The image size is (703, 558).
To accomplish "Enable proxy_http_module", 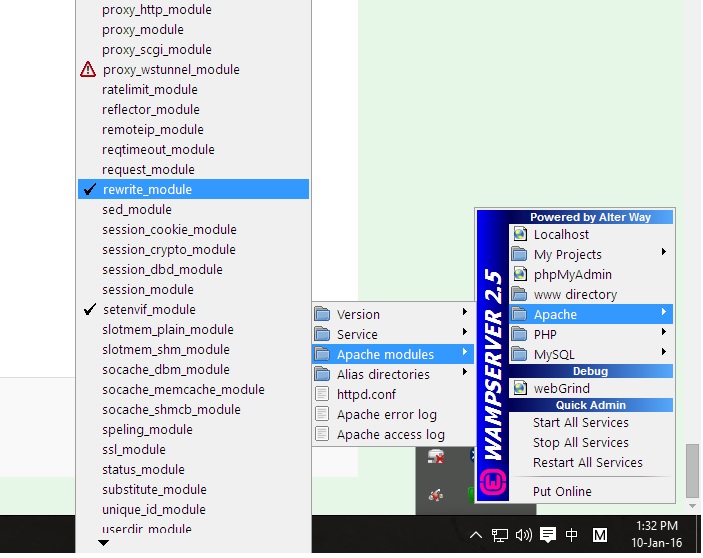I will pyautogui.click(x=193, y=9).
